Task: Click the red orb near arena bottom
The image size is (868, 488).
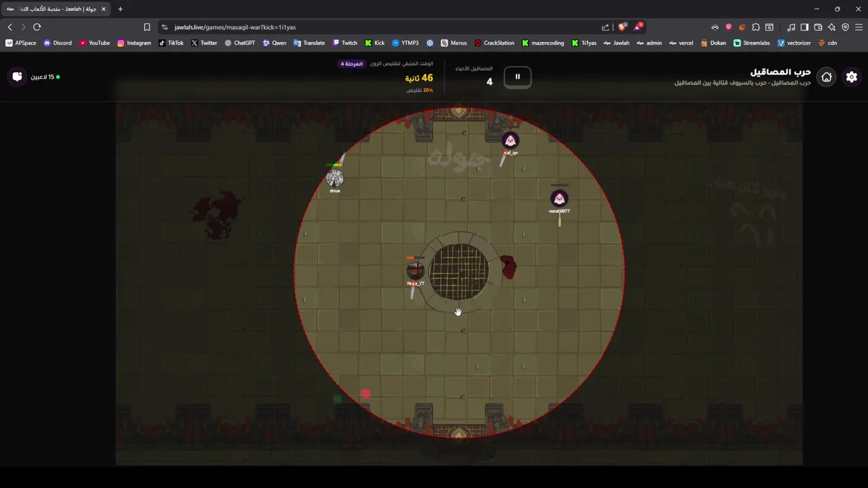Action: [366, 393]
